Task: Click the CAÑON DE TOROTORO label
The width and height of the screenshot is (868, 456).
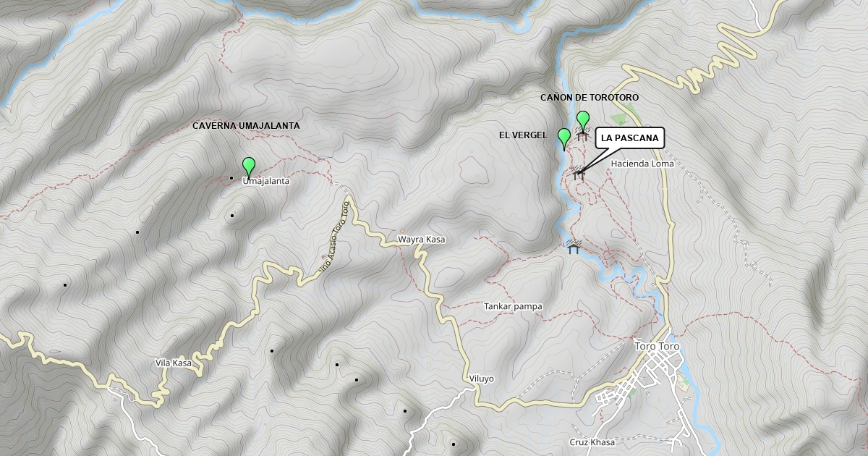Action: pyautogui.click(x=590, y=97)
